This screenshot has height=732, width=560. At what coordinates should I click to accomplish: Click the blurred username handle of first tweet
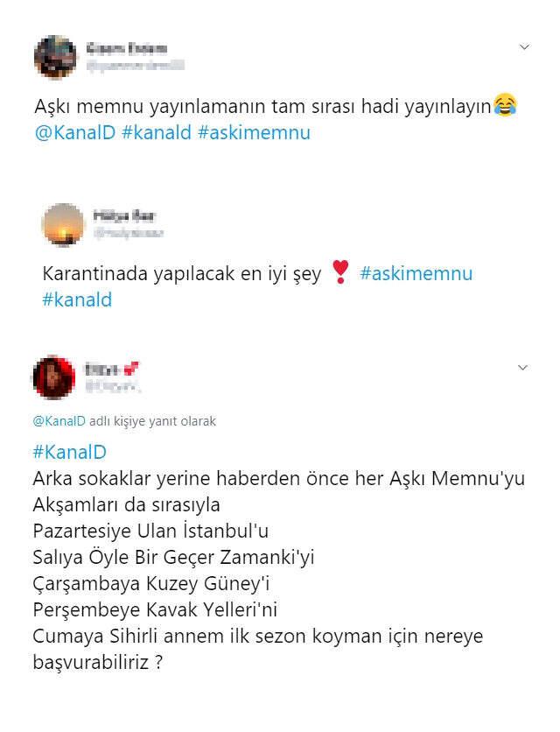(136, 65)
